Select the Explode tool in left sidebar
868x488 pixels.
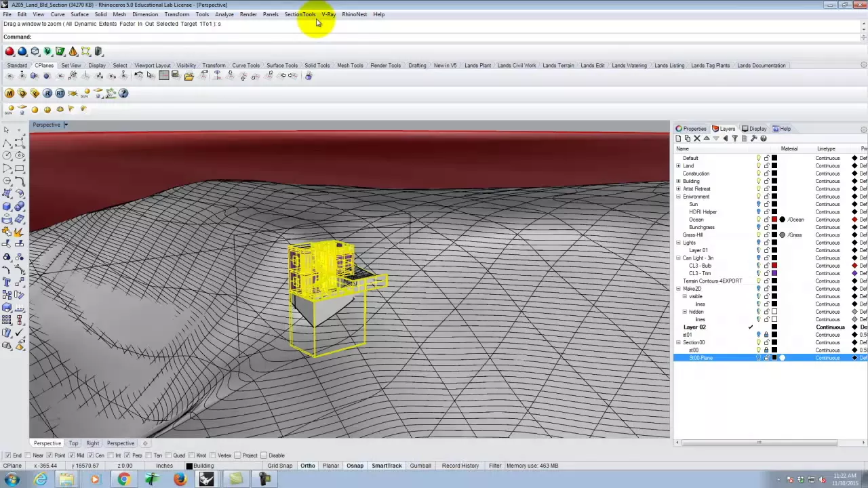pyautogui.click(x=19, y=232)
